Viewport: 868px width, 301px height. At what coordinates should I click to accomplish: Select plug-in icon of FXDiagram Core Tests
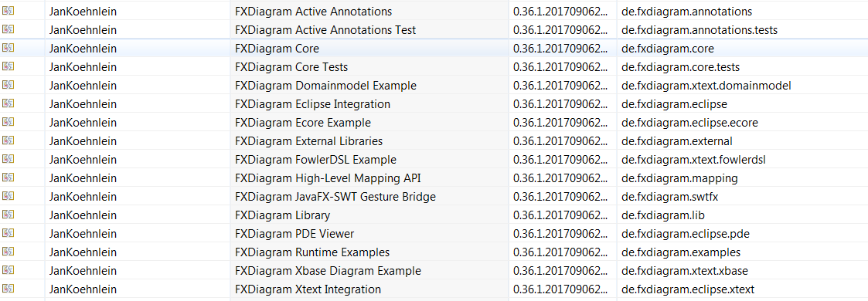(8, 67)
